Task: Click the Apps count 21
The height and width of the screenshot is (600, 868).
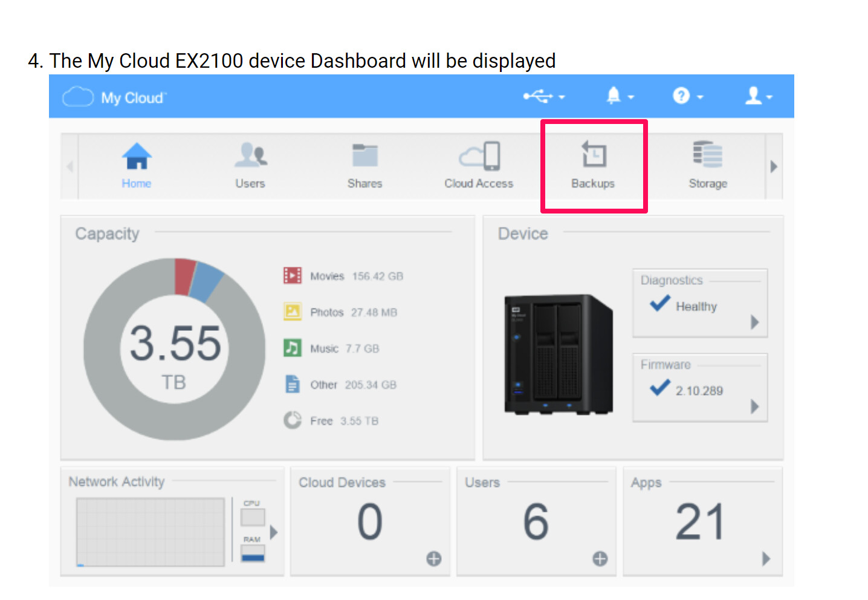Action: pos(700,522)
